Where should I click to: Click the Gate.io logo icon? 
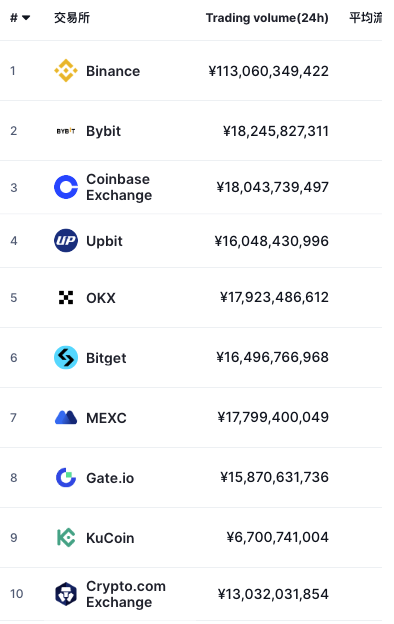(66, 478)
